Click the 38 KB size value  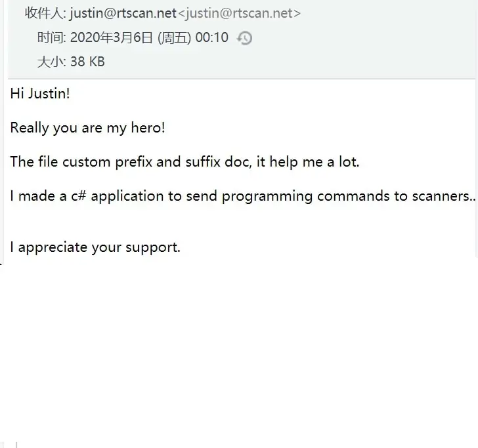click(x=87, y=62)
